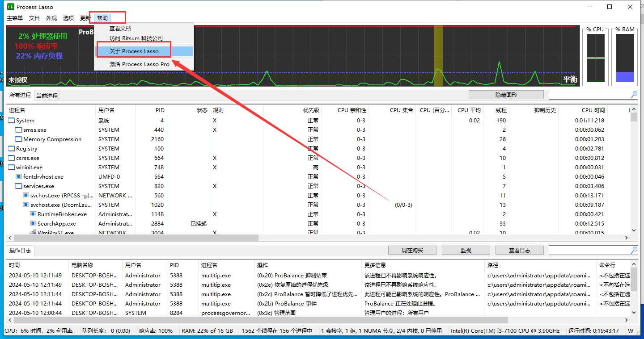The width and height of the screenshot is (644, 339).
Task: Select the services.exe tree entry
Action: pos(38,186)
